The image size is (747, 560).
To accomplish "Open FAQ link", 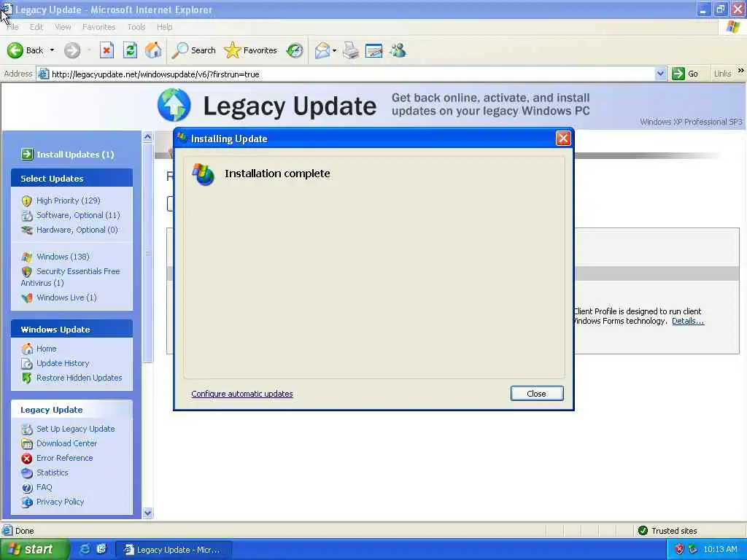I will [44, 487].
